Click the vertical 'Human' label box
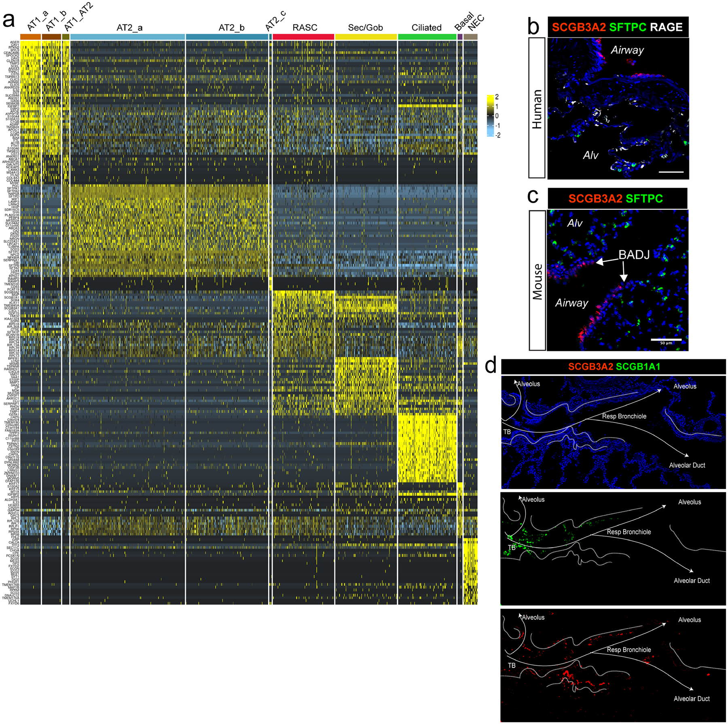The width and height of the screenshot is (728, 724). tap(537, 108)
